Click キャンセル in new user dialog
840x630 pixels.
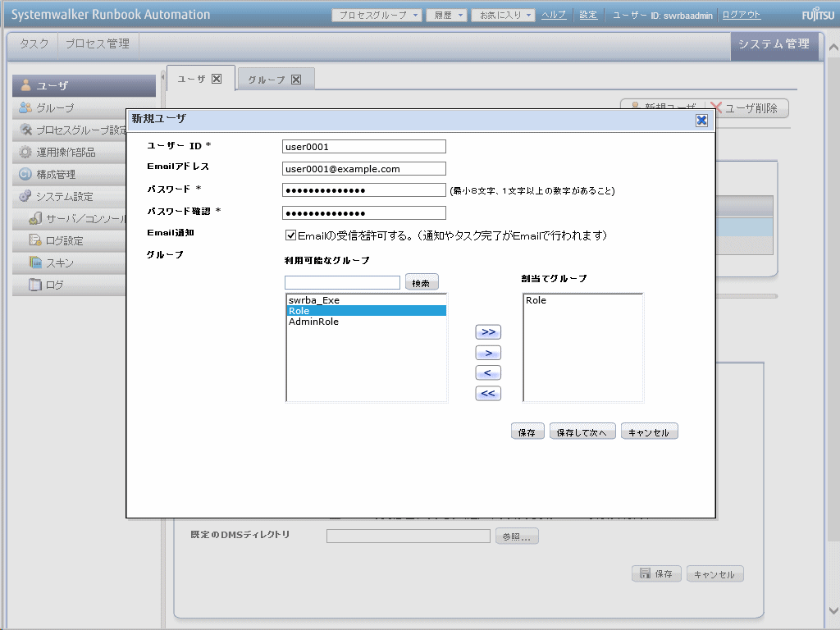(650, 431)
